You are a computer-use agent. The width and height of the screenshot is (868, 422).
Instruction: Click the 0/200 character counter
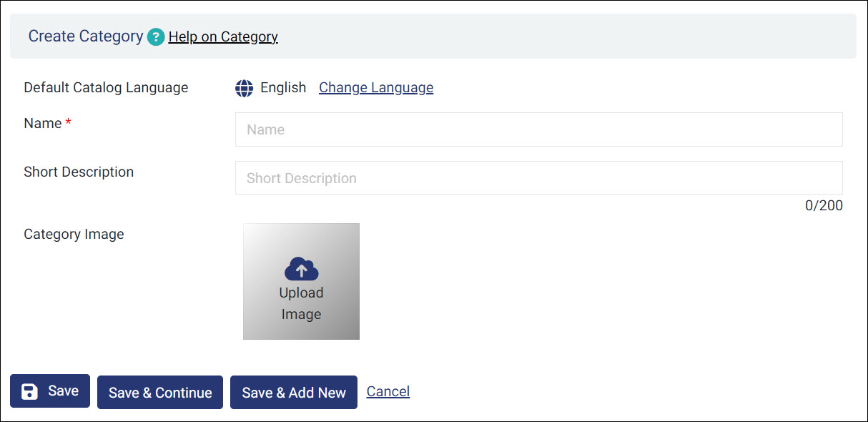pyautogui.click(x=824, y=206)
